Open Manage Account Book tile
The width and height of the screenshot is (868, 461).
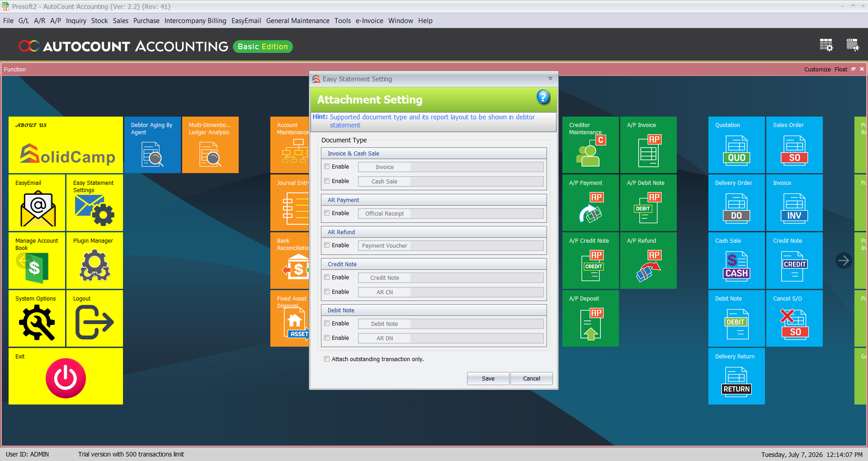(37, 261)
